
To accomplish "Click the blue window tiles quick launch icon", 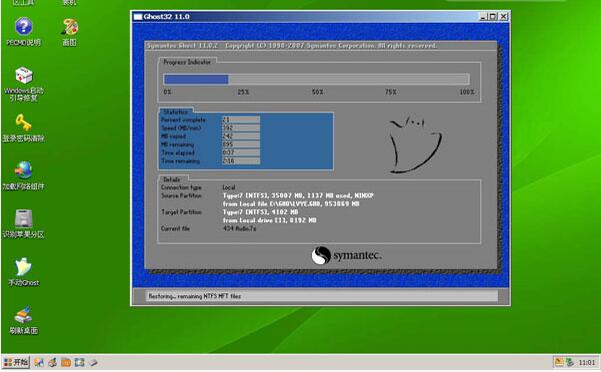I will (79, 362).
